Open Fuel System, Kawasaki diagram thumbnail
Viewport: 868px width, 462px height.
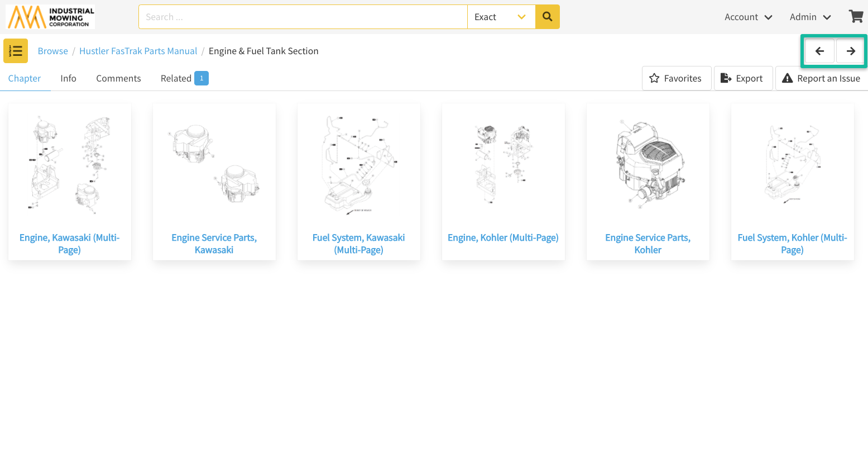coord(358,165)
